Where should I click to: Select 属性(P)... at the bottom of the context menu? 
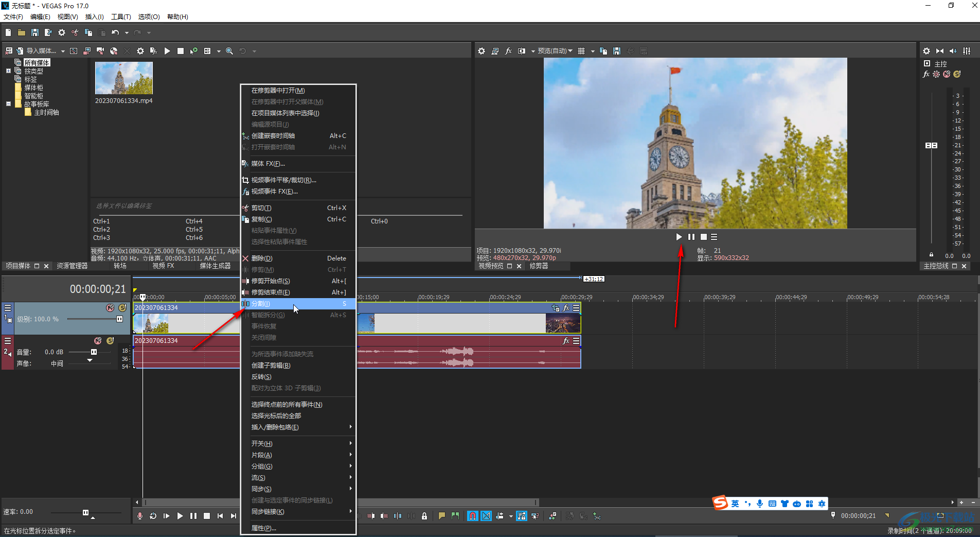pos(264,528)
